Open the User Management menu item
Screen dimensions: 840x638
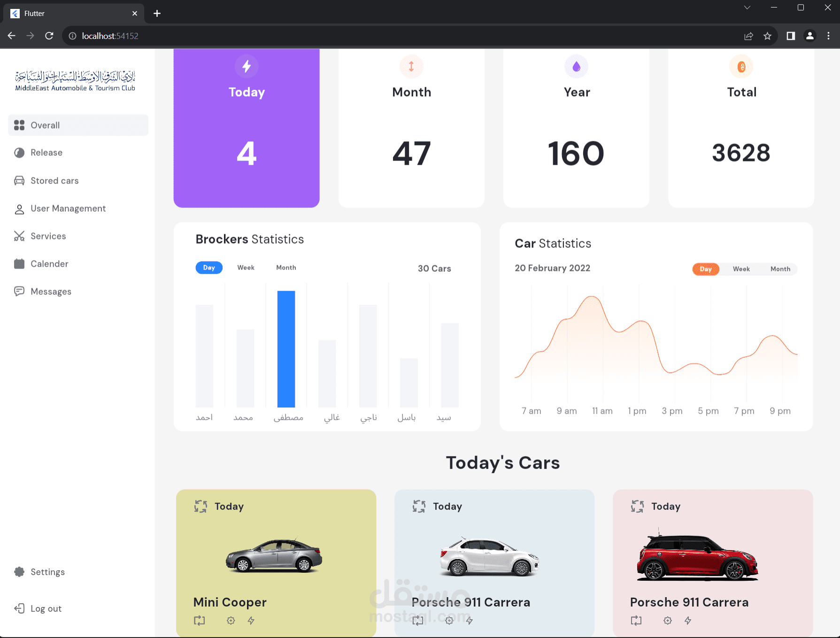point(68,208)
